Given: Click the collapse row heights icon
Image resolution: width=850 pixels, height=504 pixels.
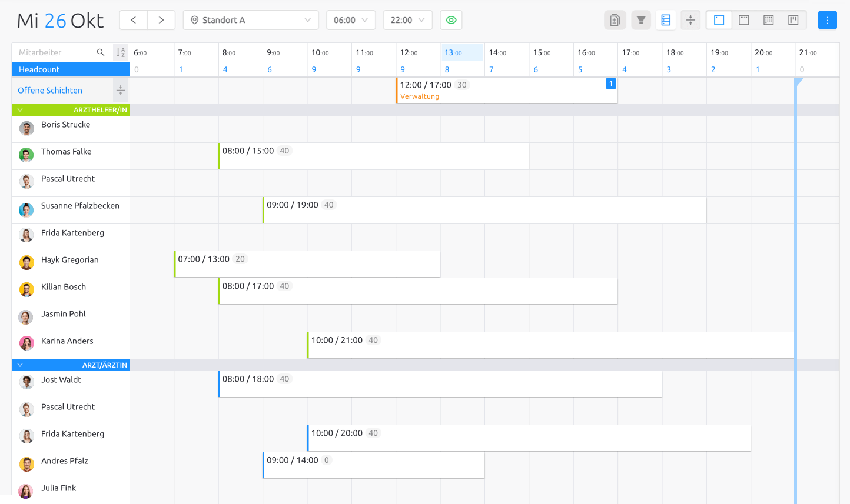Looking at the screenshot, I should tap(690, 19).
